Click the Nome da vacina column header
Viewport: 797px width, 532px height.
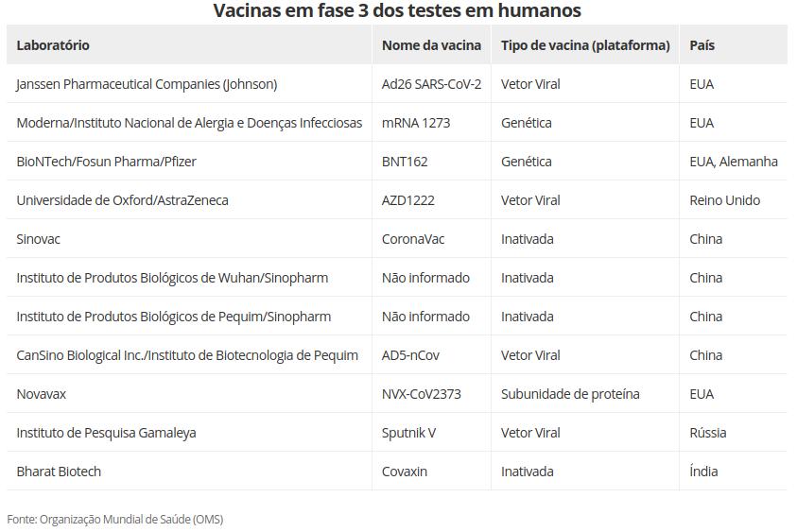point(431,45)
